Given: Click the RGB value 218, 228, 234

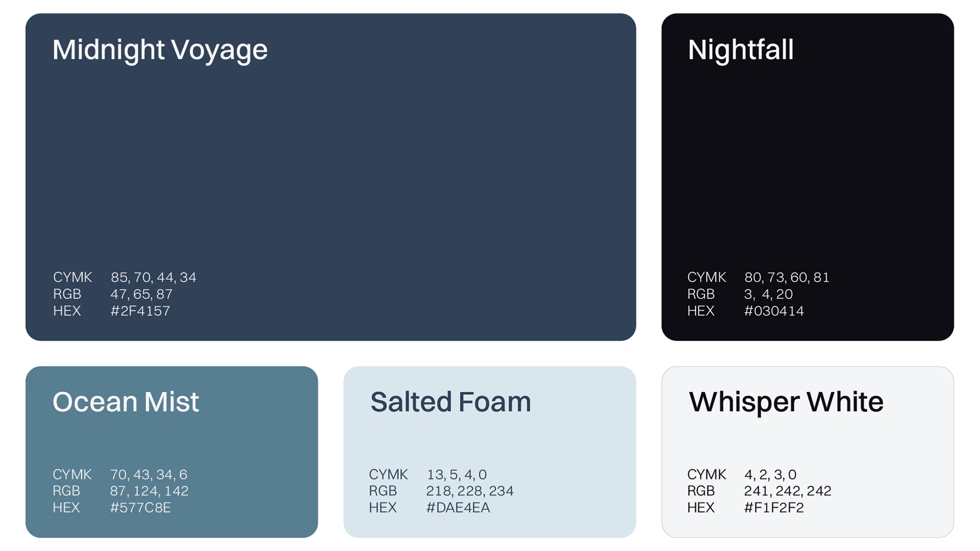Looking at the screenshot, I should click(x=470, y=491).
